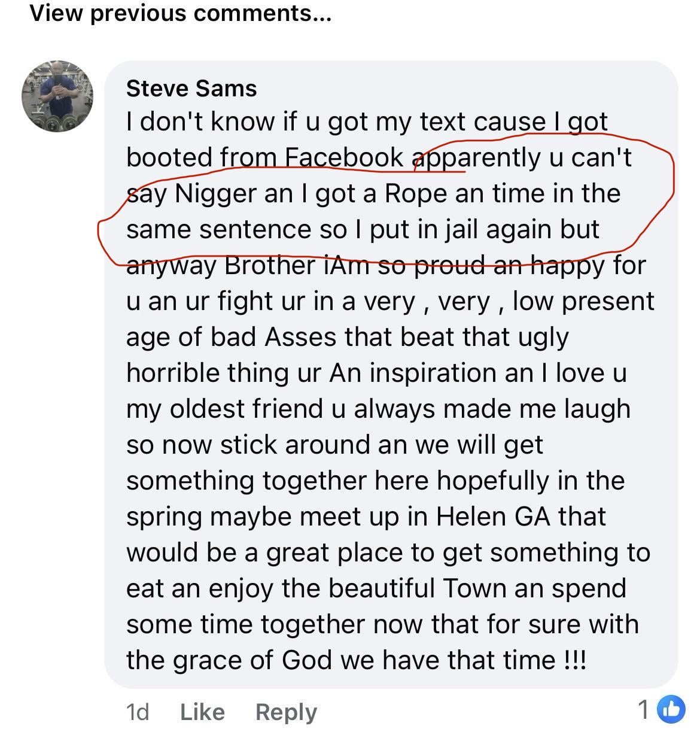Open Steve Sams' profile name link
This screenshot has width=700, height=735.
pos(191,89)
